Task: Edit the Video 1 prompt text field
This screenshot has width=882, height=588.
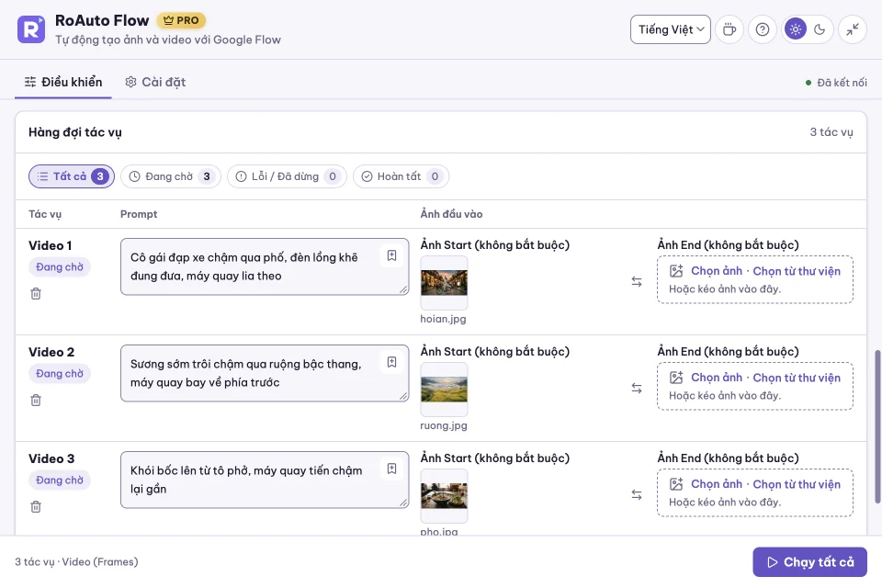Action: point(265,266)
